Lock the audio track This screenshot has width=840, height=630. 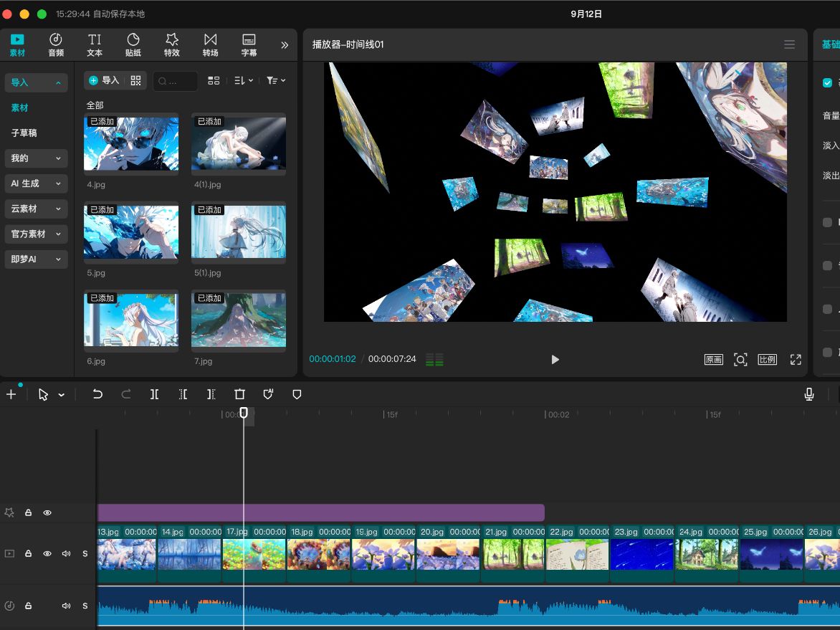tap(29, 606)
